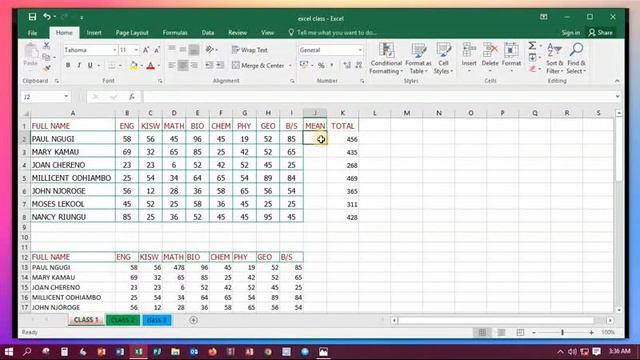640x360 pixels.
Task: Toggle align right
Action: pos(194,65)
